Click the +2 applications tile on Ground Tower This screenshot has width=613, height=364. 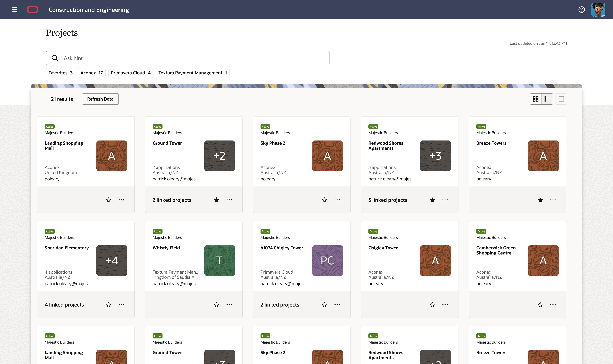(219, 156)
